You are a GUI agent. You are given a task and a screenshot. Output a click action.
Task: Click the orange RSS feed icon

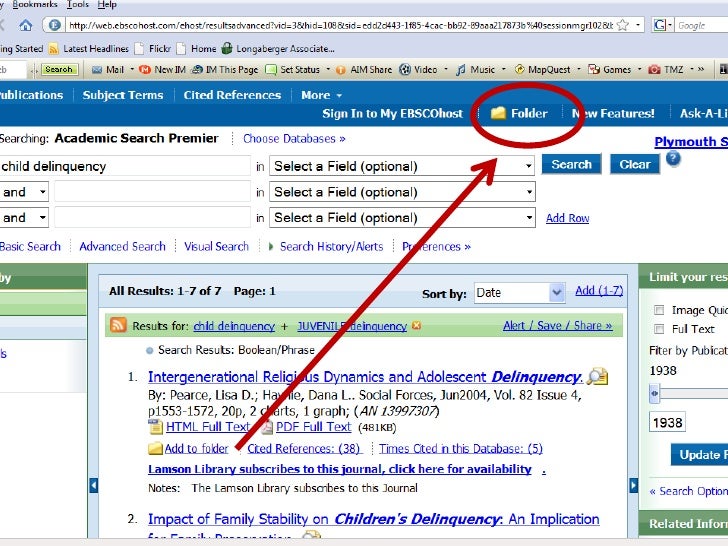[118, 325]
